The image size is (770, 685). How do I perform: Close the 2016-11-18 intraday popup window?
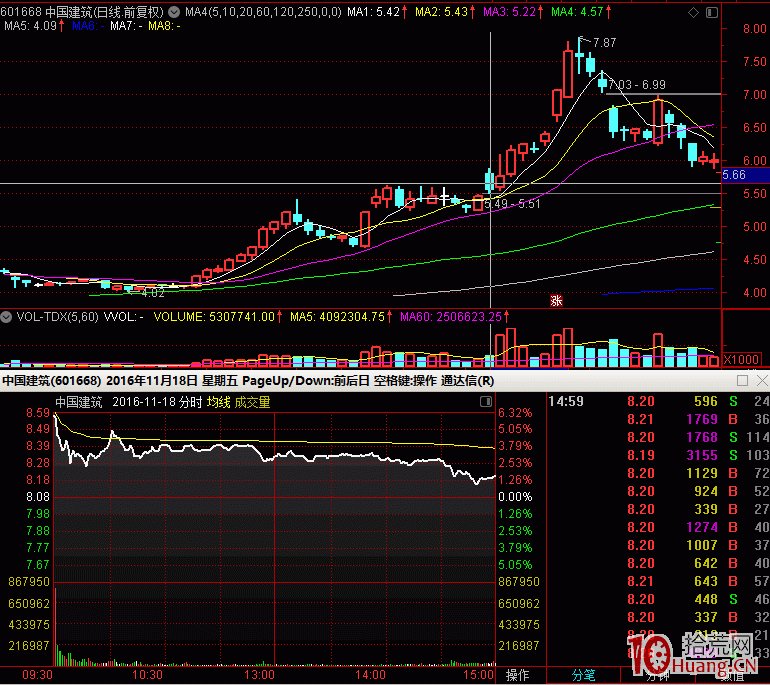(762, 381)
